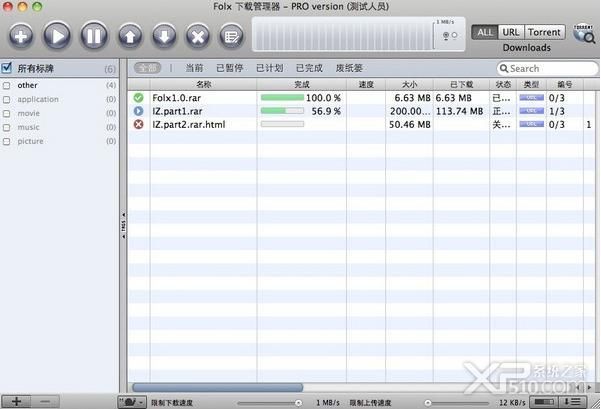The width and height of the screenshot is (601, 409).
Task: Switch to Torrent downloads segment
Action: (544, 32)
